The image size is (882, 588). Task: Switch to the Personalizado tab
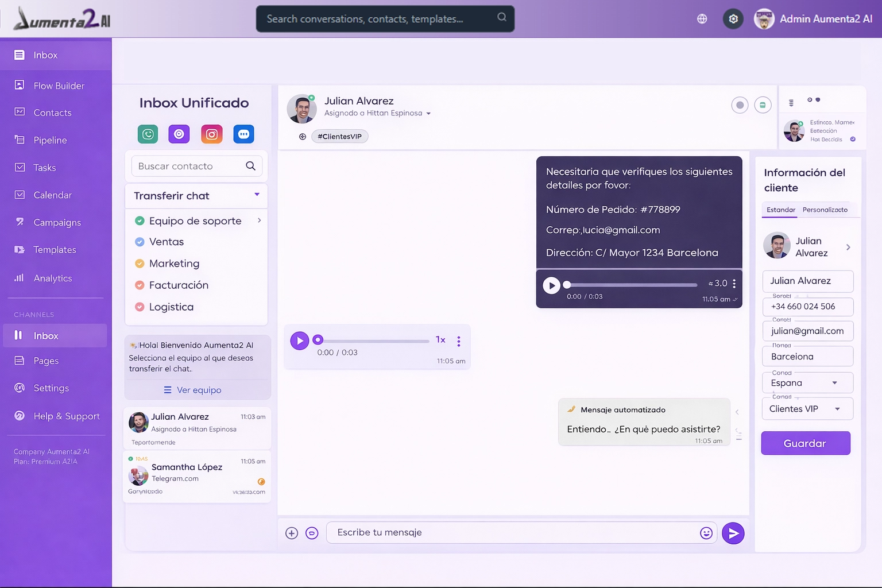(825, 210)
